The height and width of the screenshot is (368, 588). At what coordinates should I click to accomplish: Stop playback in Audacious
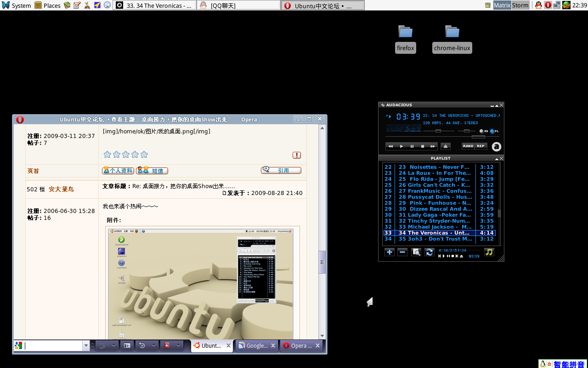coord(422,146)
